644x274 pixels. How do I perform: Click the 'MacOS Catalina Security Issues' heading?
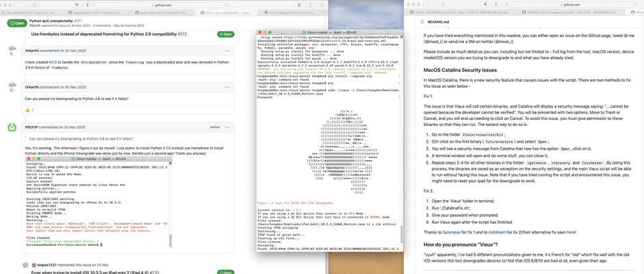point(460,70)
